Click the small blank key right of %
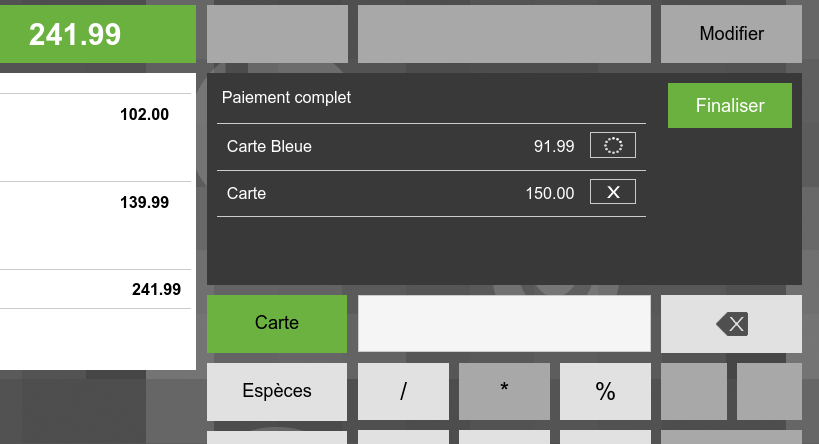819x444 pixels. tap(694, 391)
